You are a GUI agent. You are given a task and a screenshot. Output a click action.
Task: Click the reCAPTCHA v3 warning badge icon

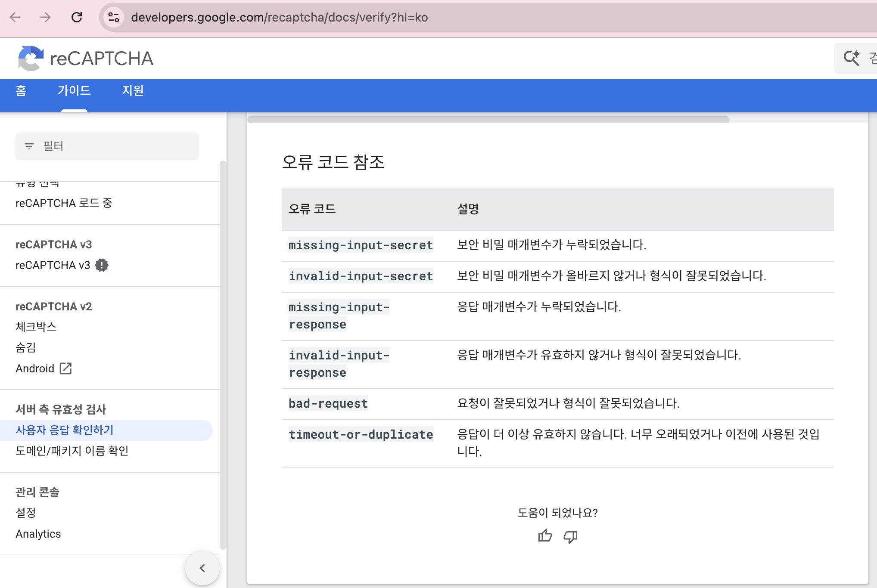click(x=102, y=265)
